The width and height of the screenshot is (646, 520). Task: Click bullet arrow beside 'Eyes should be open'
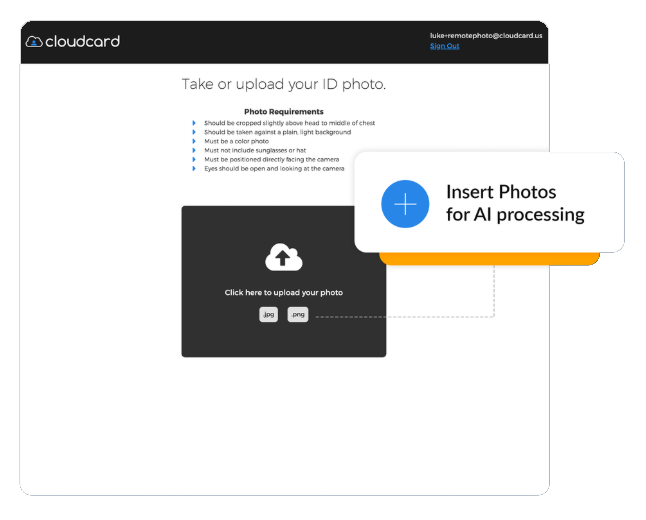[x=194, y=168]
